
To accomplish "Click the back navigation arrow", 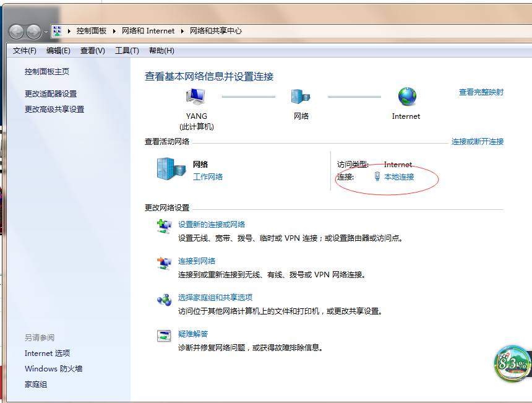I will click(x=17, y=32).
